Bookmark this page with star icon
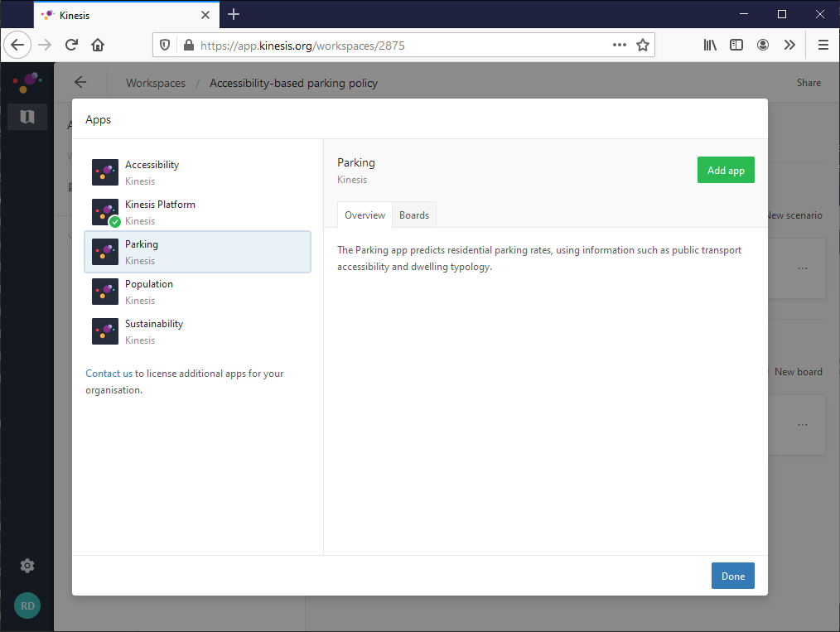 point(643,45)
